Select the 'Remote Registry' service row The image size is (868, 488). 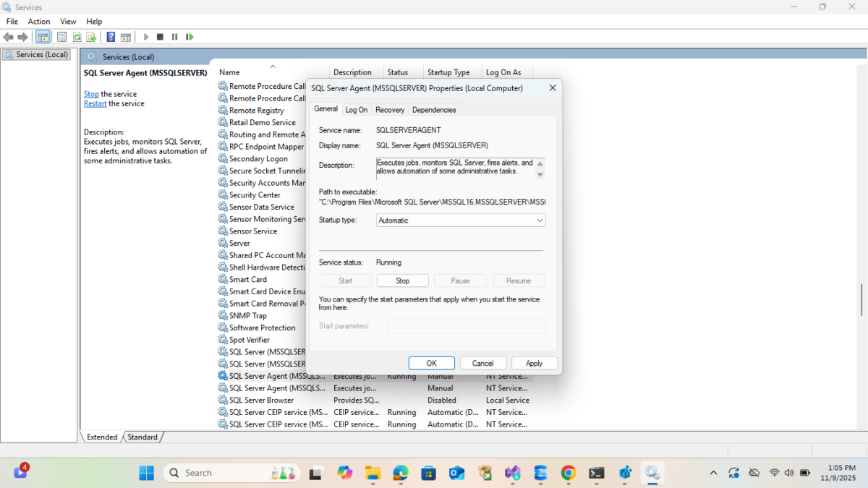pyautogui.click(x=261, y=111)
